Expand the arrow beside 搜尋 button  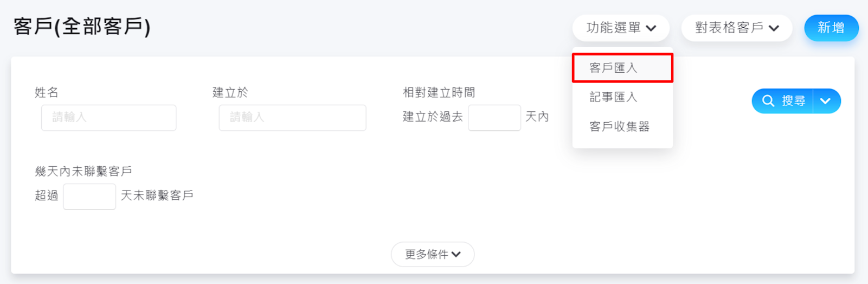coord(826,101)
